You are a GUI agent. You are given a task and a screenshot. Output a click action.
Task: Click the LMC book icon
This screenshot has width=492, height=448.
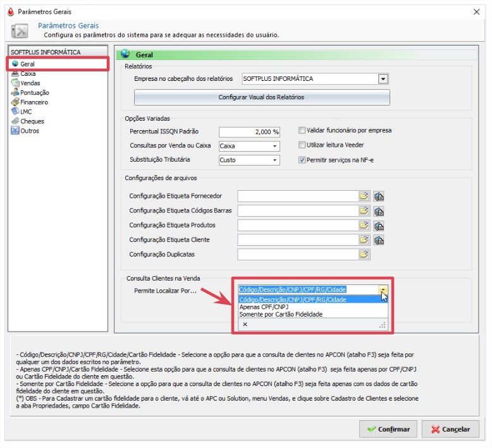point(15,111)
